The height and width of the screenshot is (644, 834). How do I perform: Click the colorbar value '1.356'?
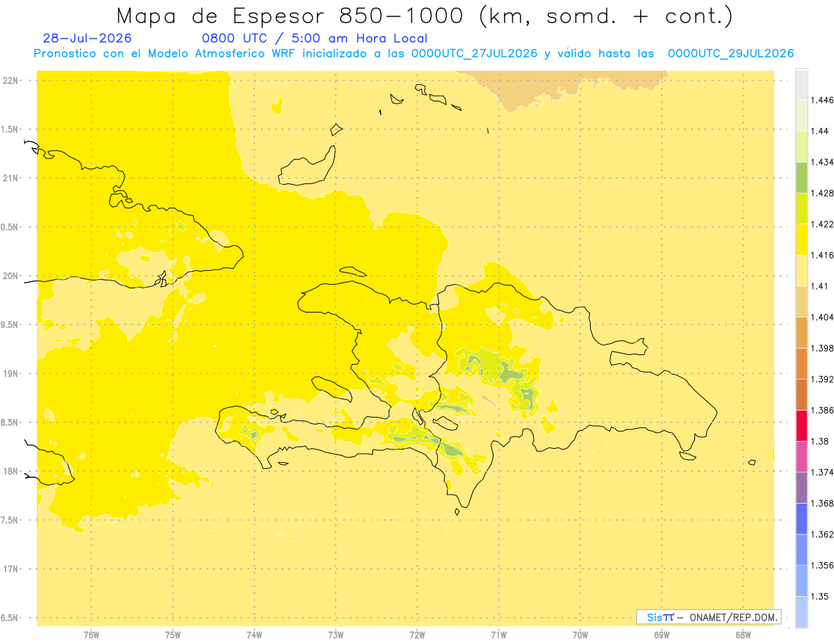(822, 565)
